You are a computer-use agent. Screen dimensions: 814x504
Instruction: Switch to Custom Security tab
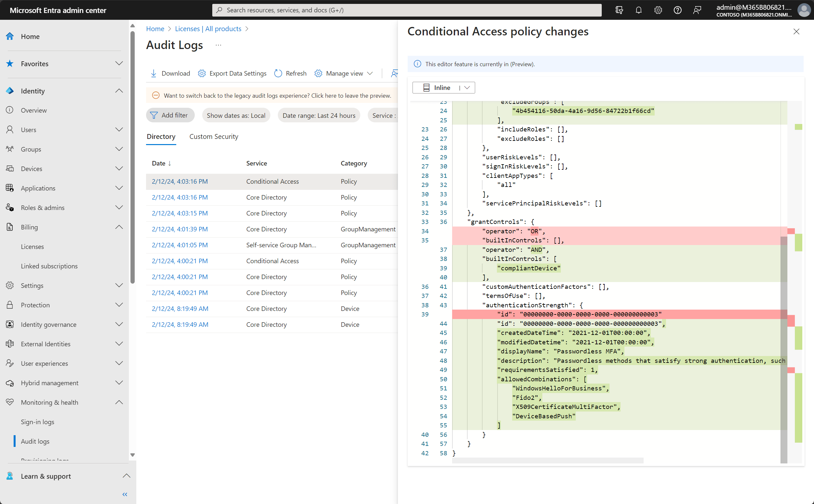[214, 137]
